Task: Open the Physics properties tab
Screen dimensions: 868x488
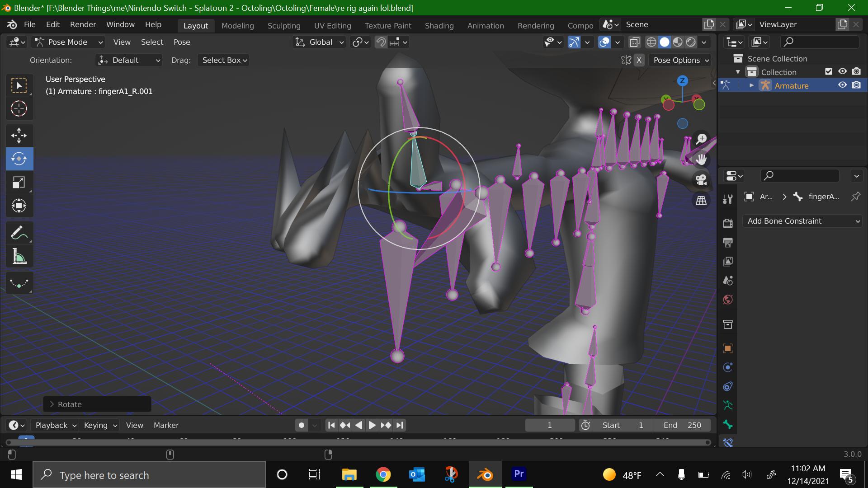Action: click(727, 367)
